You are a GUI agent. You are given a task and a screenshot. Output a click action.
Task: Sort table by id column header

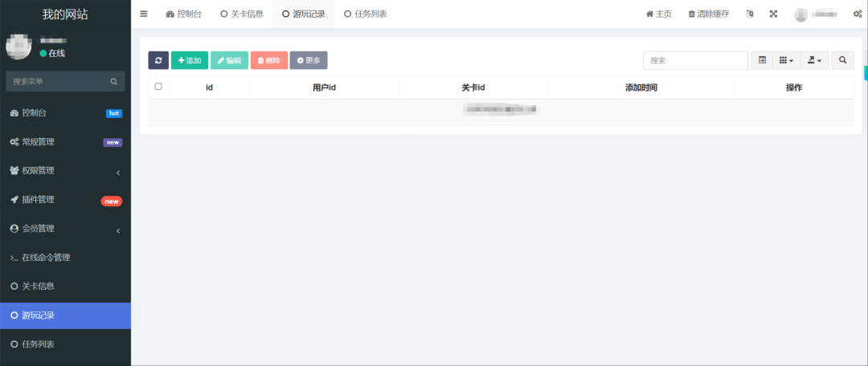[x=209, y=87]
